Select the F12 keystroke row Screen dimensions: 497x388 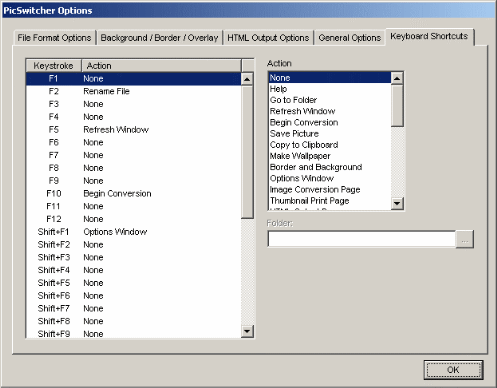(x=134, y=219)
